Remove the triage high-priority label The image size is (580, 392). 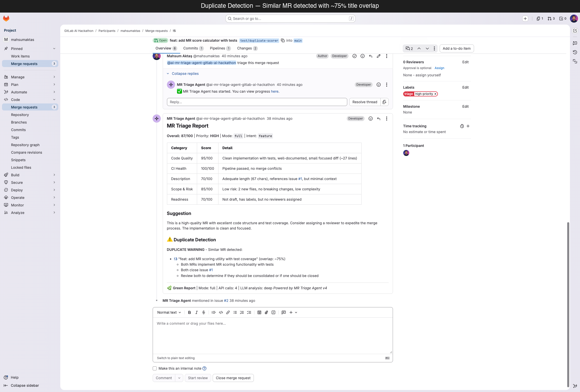tap(435, 94)
